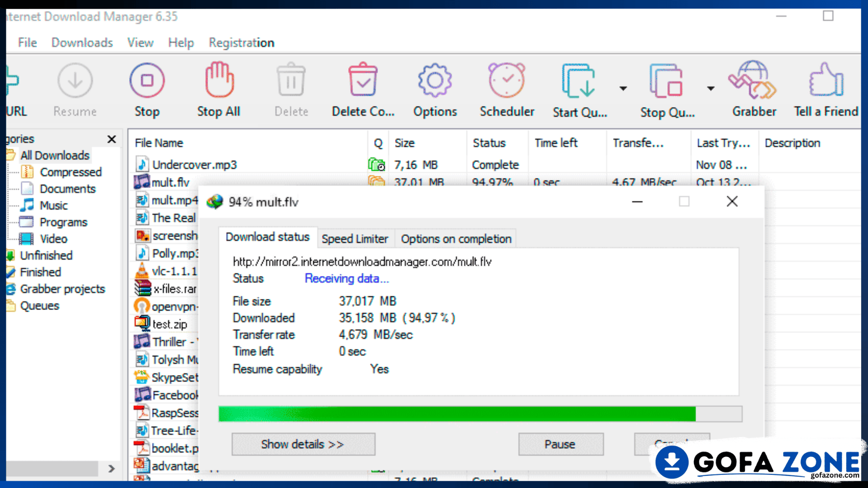
Task: Click the Compressed category zip icon
Action: (28, 172)
